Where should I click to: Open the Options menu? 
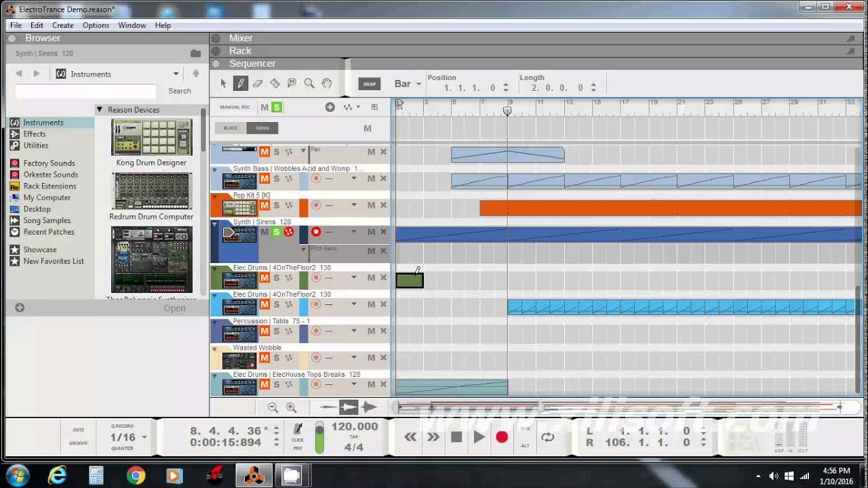(x=96, y=25)
